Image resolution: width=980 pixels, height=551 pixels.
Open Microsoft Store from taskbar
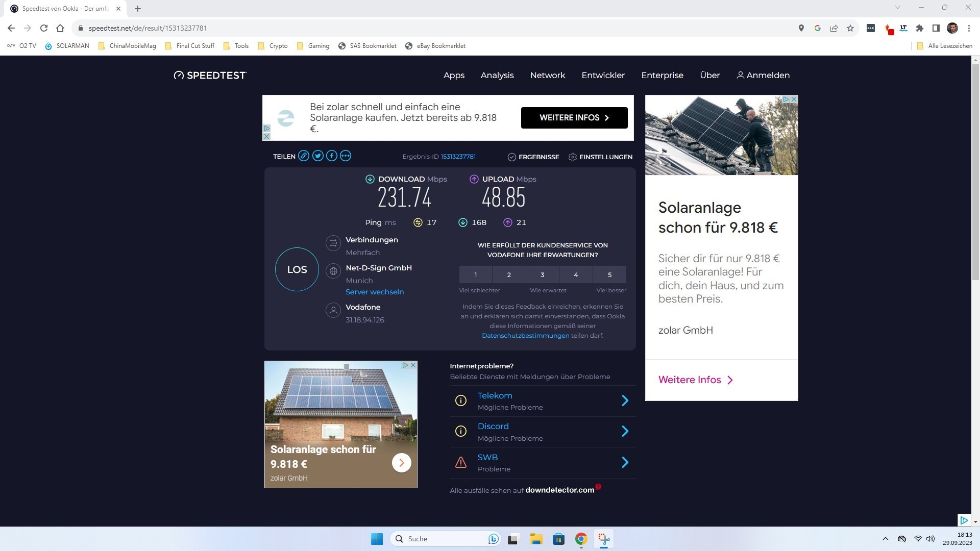point(558,539)
